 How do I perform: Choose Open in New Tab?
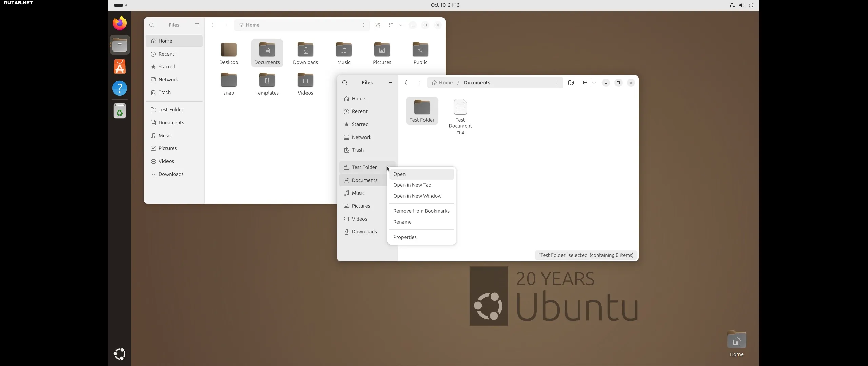click(x=421, y=185)
